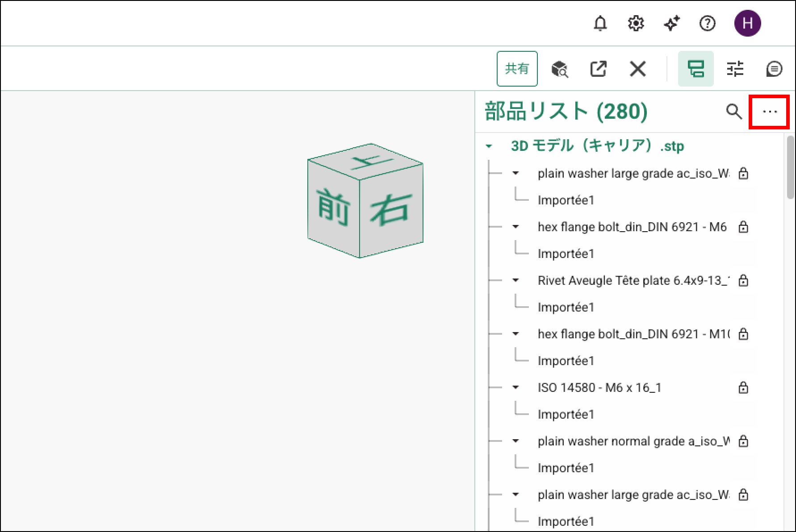Collapse the Rivet Aveugle Tête plate node
The height and width of the screenshot is (532, 796).
point(515,280)
